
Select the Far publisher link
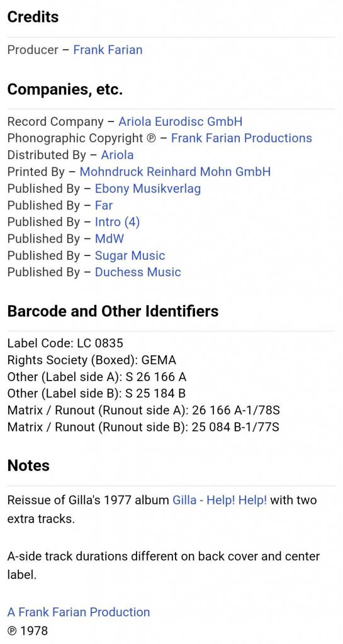coord(103,205)
